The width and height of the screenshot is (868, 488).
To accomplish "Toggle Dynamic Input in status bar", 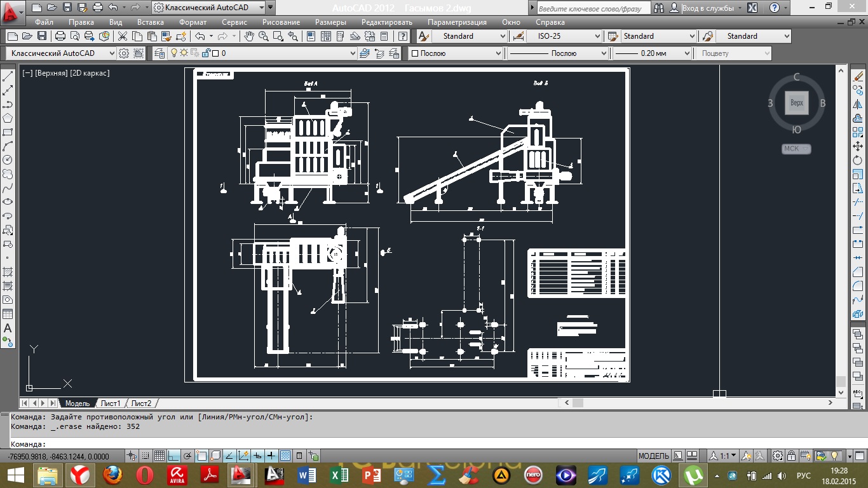I will [x=258, y=456].
